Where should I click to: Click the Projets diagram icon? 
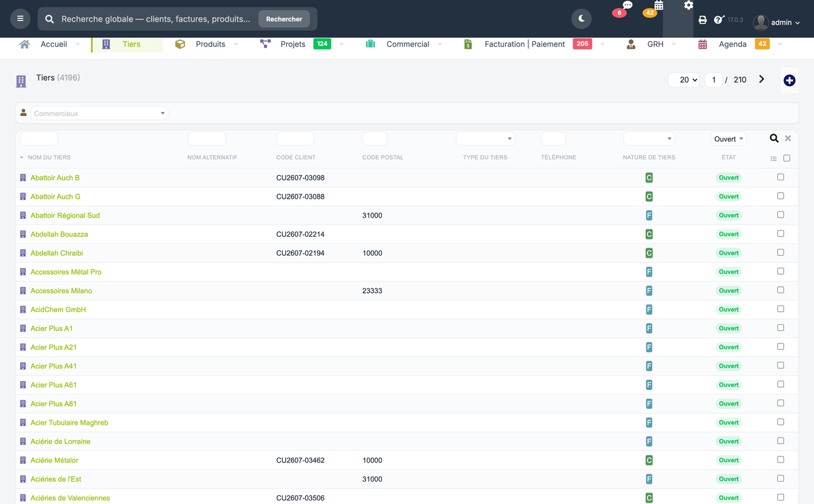[x=265, y=44]
